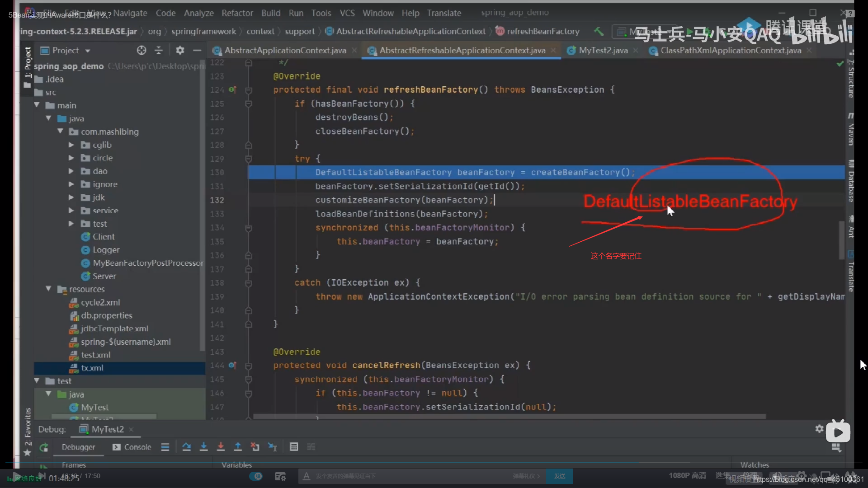This screenshot has width=868, height=488.
Task: Select the AbstractApplicationContext.java tab
Action: click(x=284, y=50)
